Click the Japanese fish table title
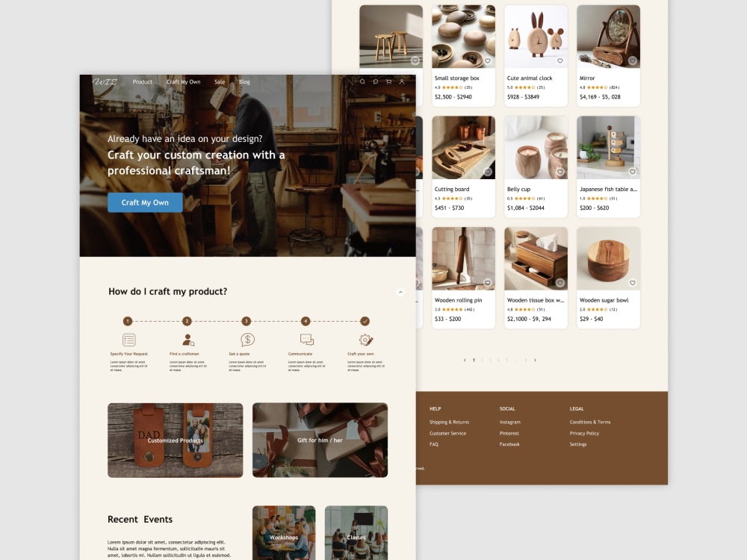The image size is (747, 560). tap(608, 189)
